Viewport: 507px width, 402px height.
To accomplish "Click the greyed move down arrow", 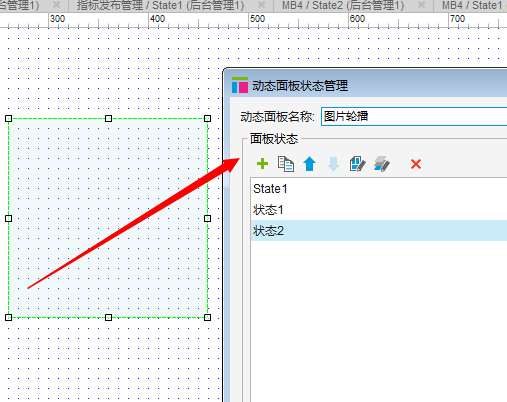I will [333, 164].
